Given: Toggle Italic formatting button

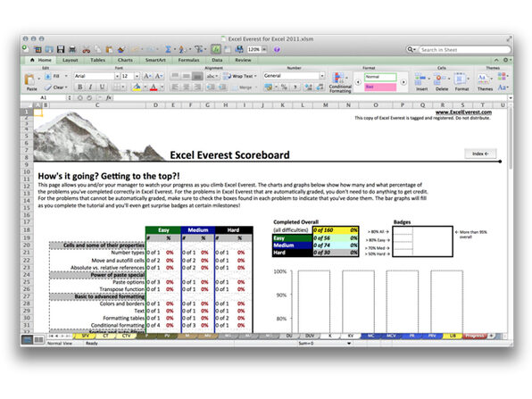Looking at the screenshot, I should click(x=90, y=87).
